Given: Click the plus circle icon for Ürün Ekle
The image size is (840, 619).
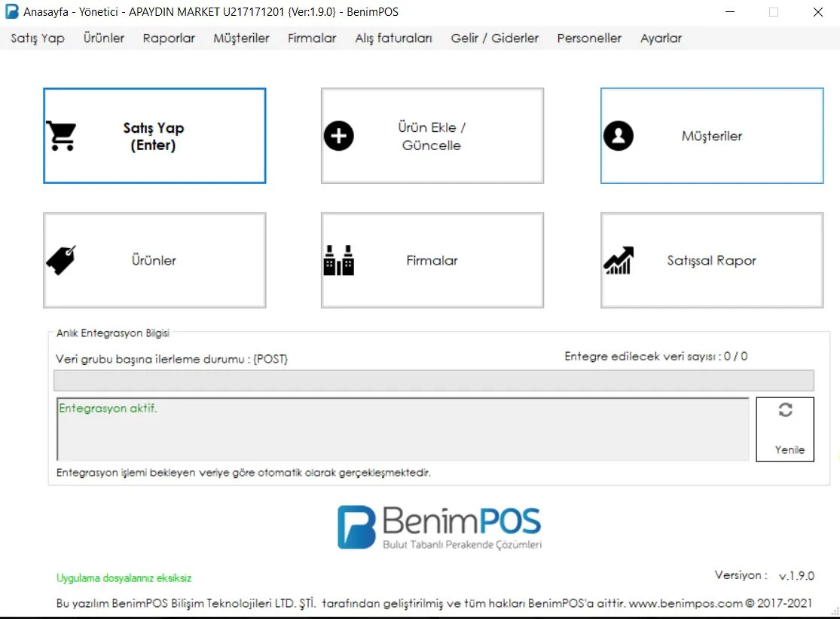Looking at the screenshot, I should 338,136.
